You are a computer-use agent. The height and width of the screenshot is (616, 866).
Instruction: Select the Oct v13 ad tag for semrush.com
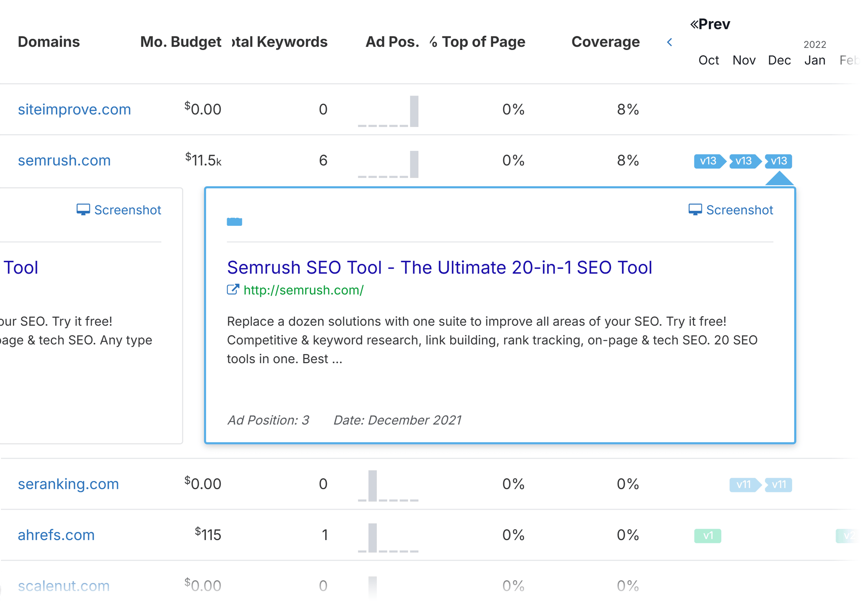pyautogui.click(x=709, y=161)
